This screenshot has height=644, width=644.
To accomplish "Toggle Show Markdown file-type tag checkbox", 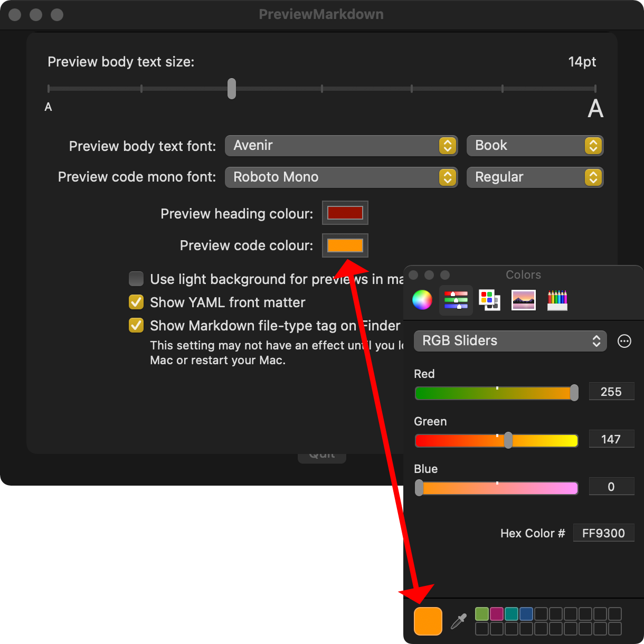I will [x=136, y=325].
